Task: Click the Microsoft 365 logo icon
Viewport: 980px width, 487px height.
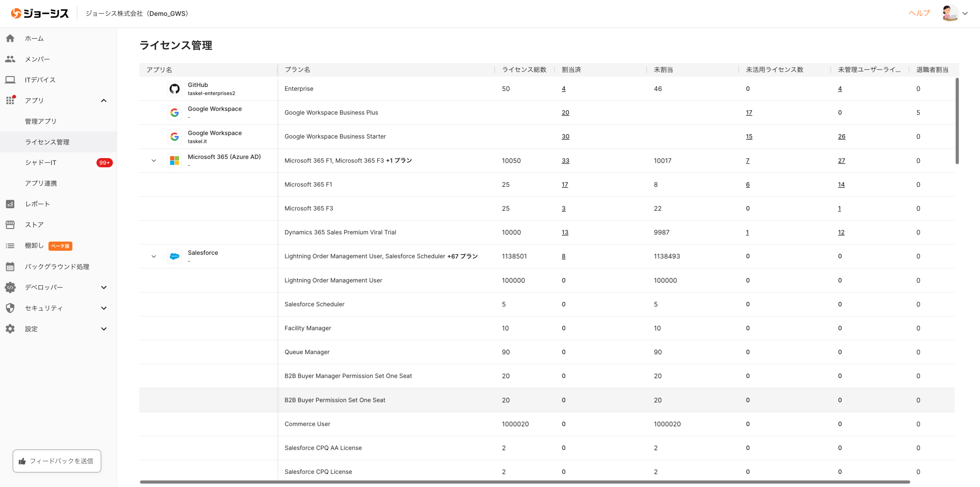Action: (x=175, y=161)
